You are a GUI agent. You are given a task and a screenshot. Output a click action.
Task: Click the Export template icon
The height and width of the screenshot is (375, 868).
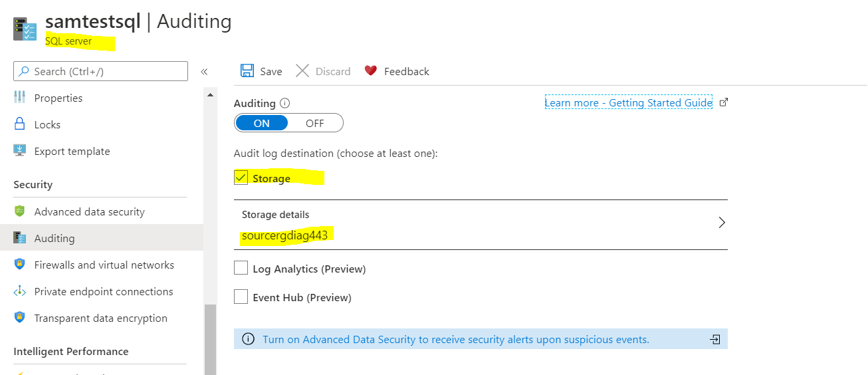(20, 151)
